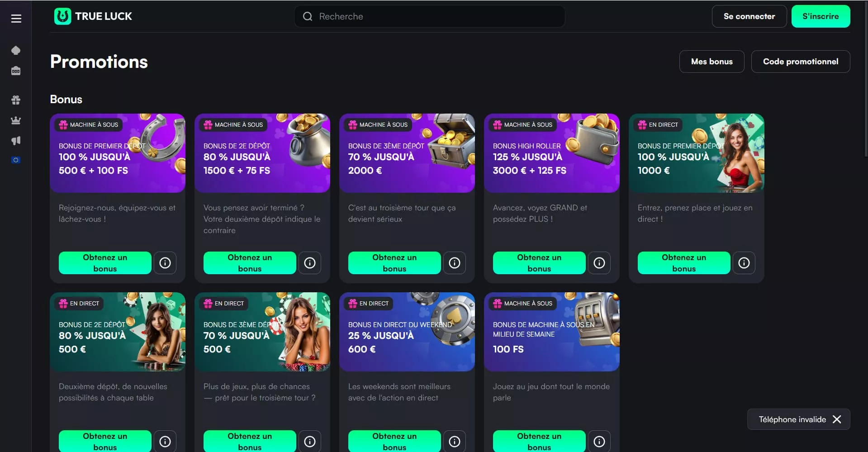
Task: Open the Mes bonus tab
Action: tap(711, 62)
